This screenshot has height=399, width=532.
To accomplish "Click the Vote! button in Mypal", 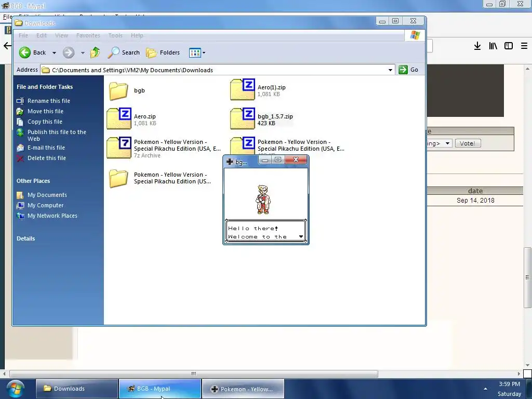I will click(x=468, y=143).
